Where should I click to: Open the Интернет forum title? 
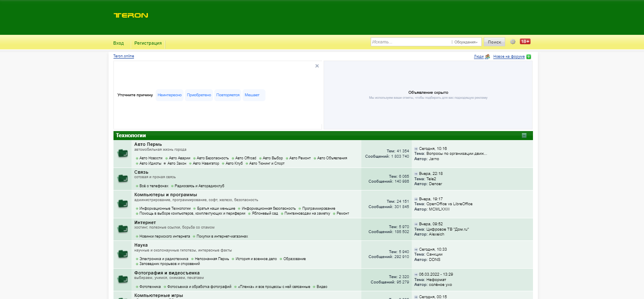click(x=145, y=222)
